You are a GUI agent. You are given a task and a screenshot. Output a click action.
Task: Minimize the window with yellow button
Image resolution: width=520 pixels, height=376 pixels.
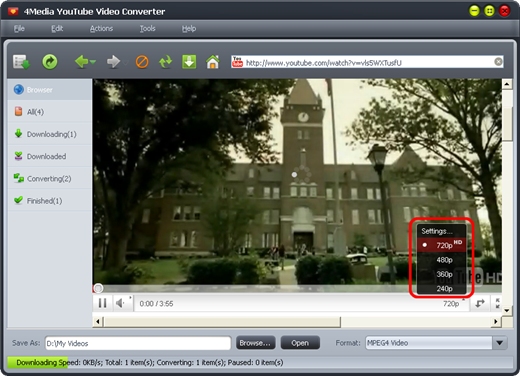[x=474, y=11]
